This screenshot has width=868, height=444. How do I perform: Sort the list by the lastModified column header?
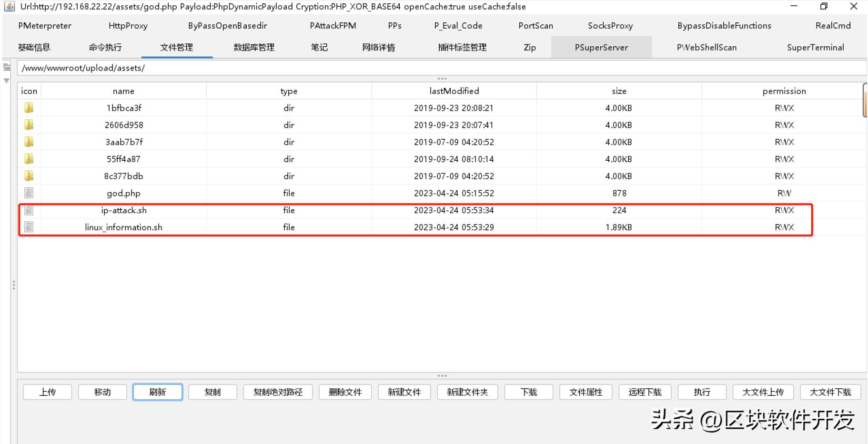(x=454, y=91)
